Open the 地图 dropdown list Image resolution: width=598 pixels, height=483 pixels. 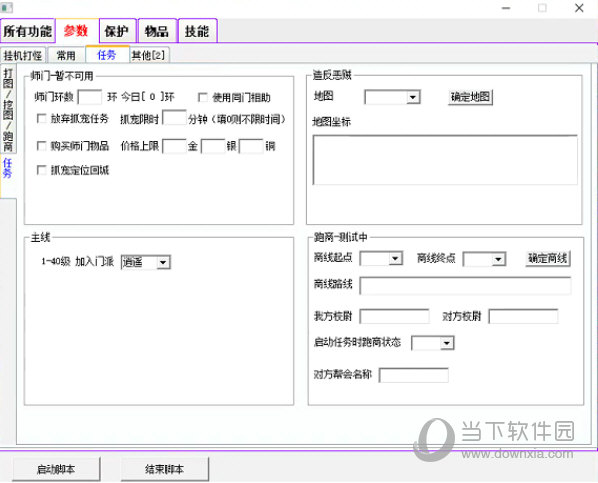click(x=392, y=97)
